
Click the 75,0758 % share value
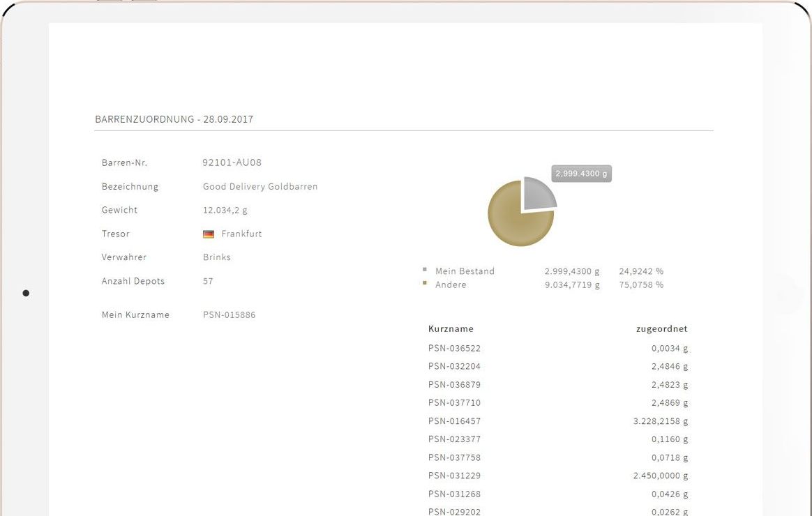pos(641,284)
